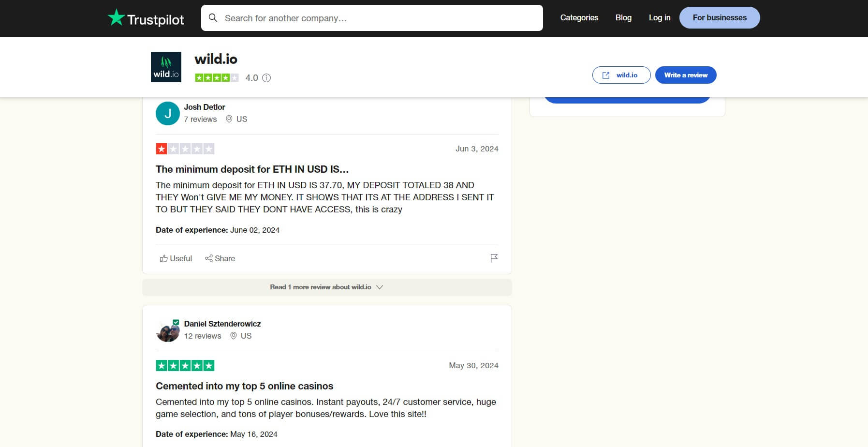Click the chevron next to Read more review
The image size is (868, 447).
(x=380, y=287)
